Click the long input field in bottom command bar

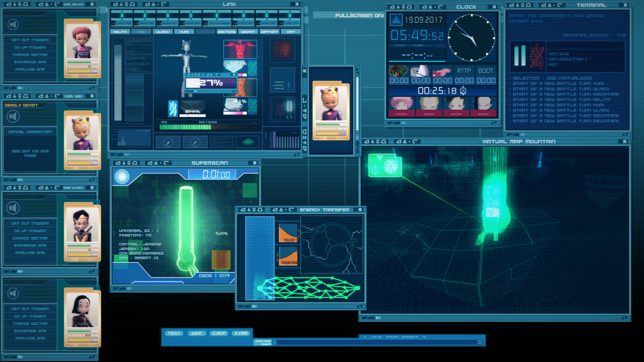(376, 343)
